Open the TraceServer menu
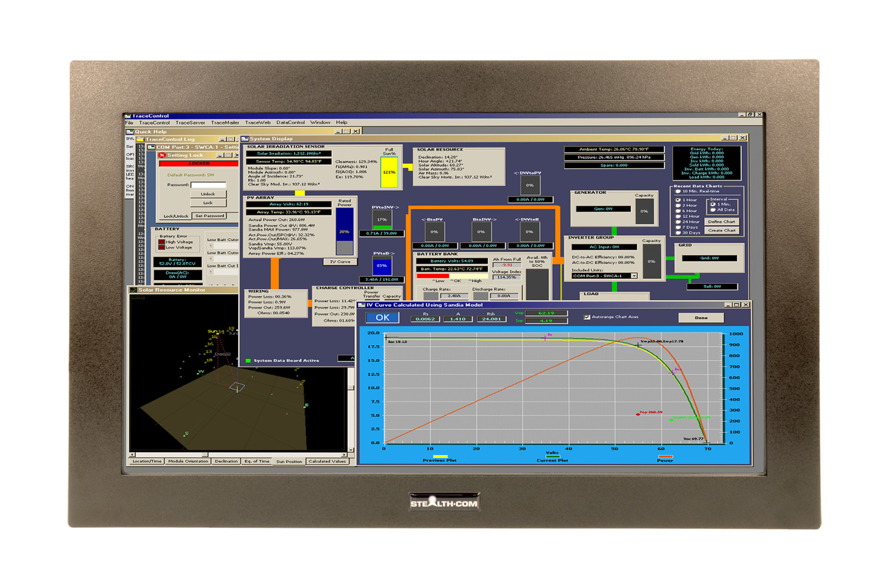888x588 pixels. [x=190, y=123]
